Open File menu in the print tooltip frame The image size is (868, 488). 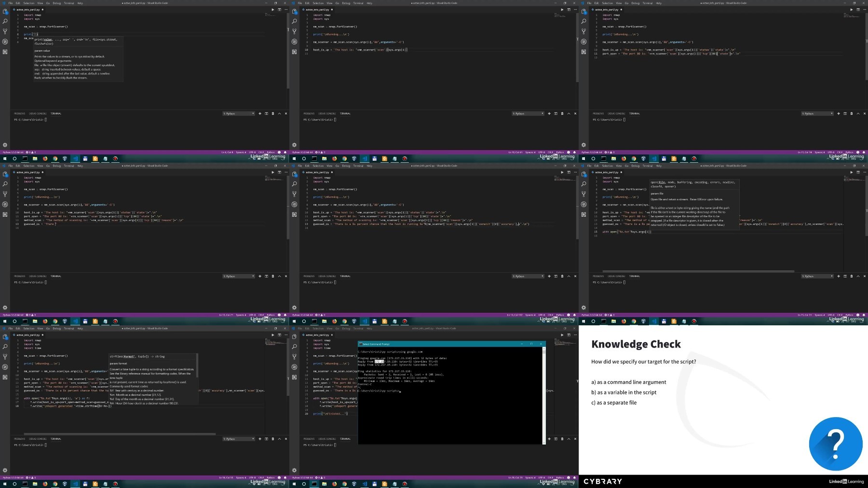[x=11, y=3]
